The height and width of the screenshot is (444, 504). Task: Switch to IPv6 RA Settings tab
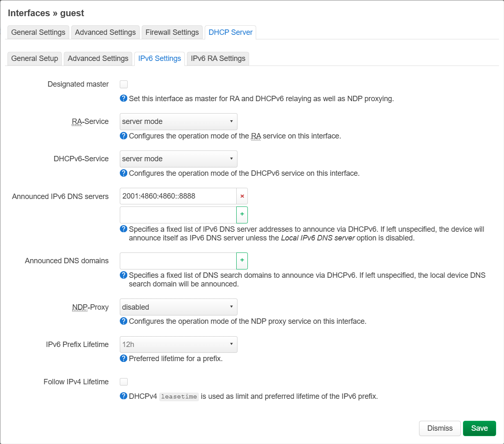pos(218,58)
